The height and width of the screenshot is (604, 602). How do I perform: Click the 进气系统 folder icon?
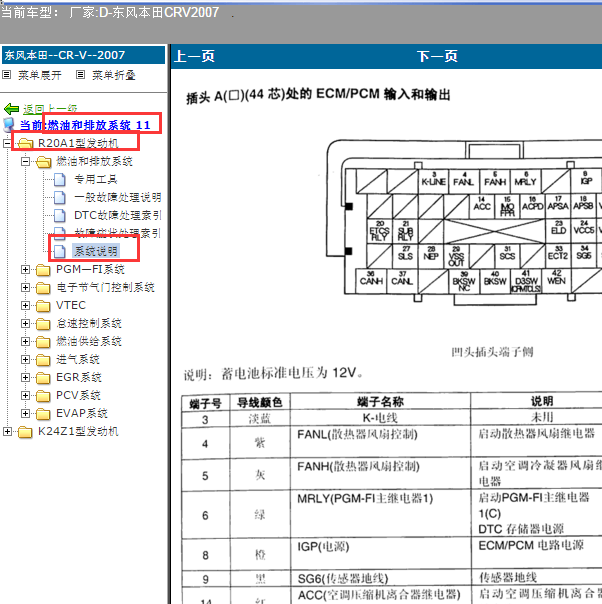43,360
